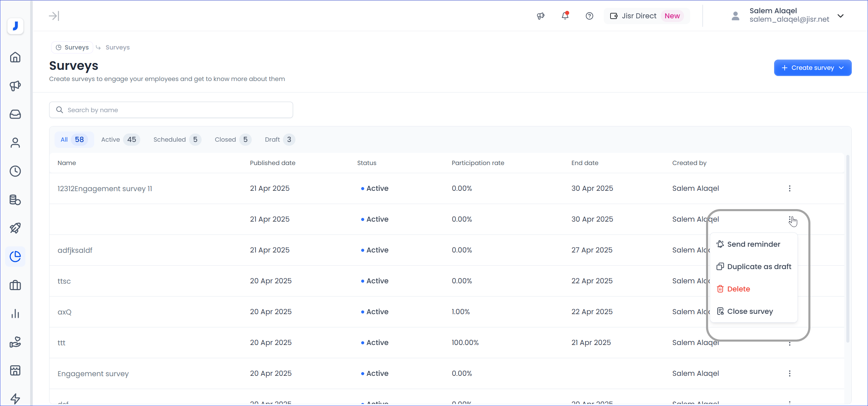Expand the Create survey dropdown button
This screenshot has width=868, height=406.
coord(812,68)
